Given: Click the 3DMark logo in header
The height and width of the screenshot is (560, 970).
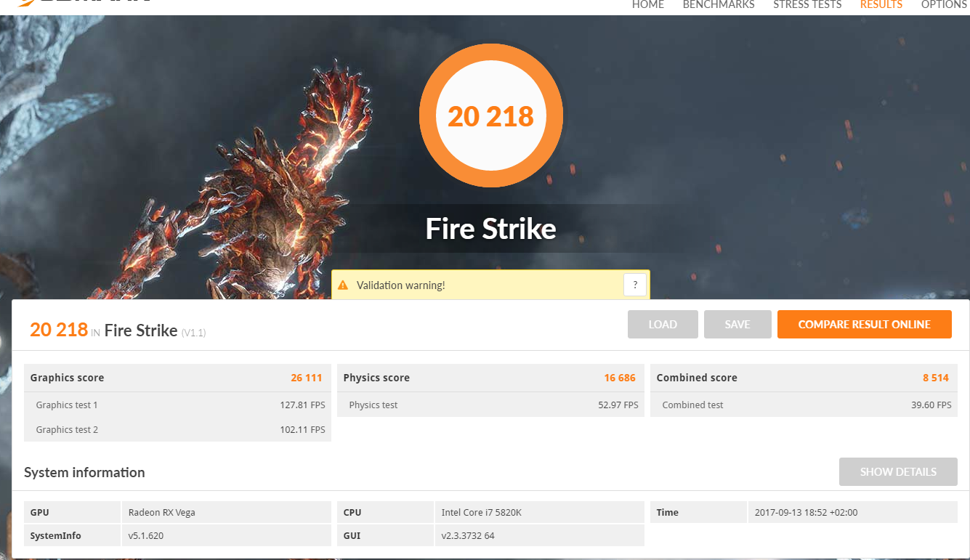Looking at the screenshot, I should point(84,4).
